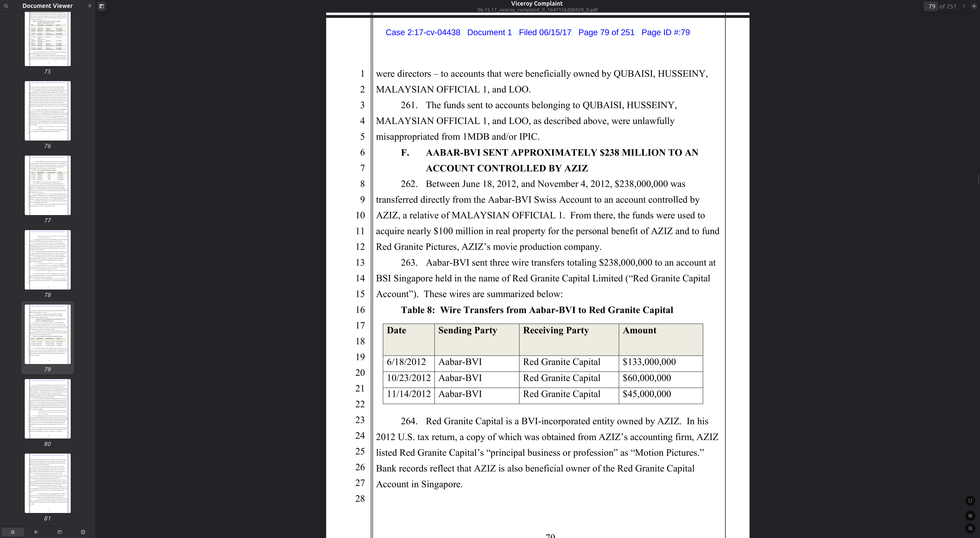Select the thumbnail for page 77
Image resolution: width=980 pixels, height=538 pixels.
pyautogui.click(x=47, y=185)
